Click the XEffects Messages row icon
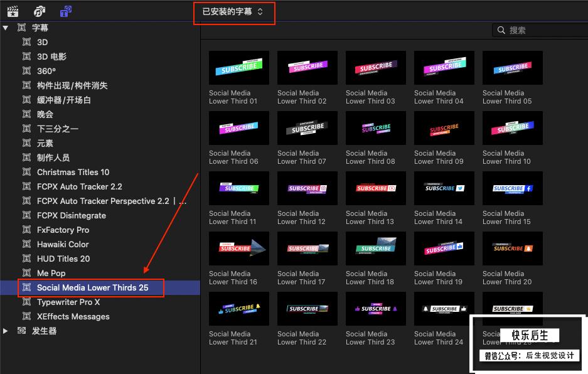Viewport: 588px width, 374px height. [26, 316]
